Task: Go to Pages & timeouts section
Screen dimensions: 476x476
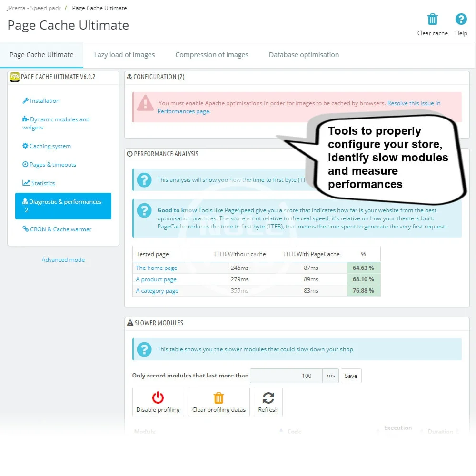Action: coord(52,165)
